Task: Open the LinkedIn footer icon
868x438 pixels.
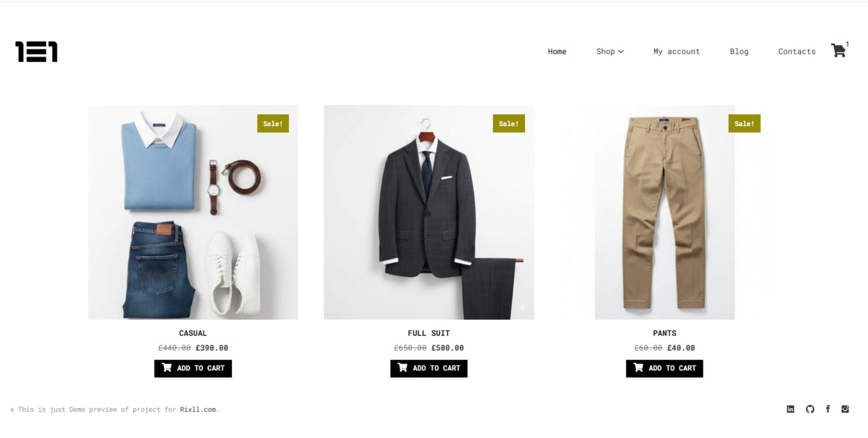Action: (x=790, y=409)
